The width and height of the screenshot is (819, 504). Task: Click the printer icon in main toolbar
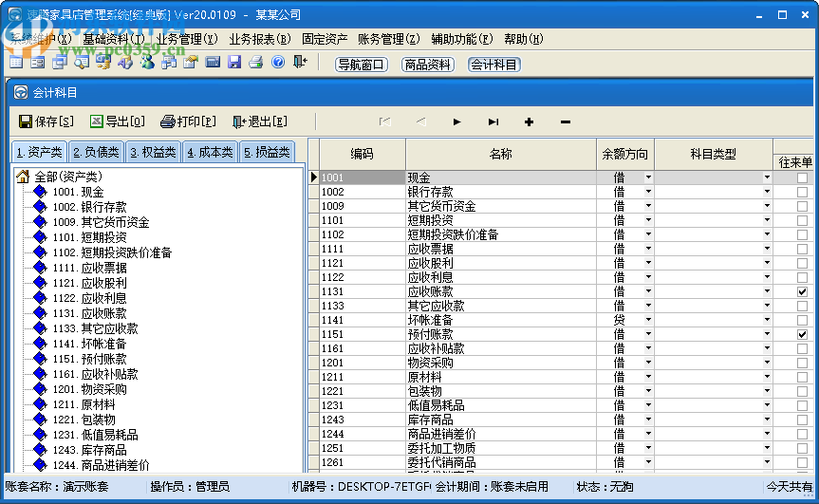tap(255, 62)
